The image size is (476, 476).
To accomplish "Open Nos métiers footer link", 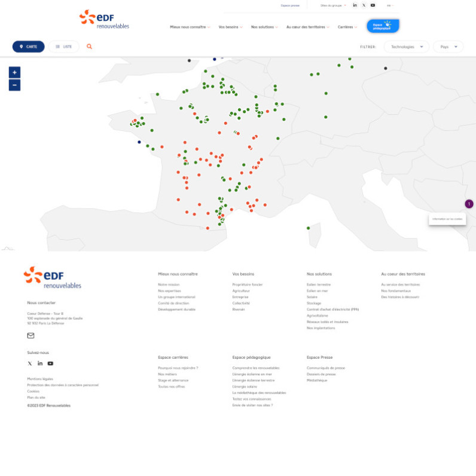I will click(x=167, y=374).
